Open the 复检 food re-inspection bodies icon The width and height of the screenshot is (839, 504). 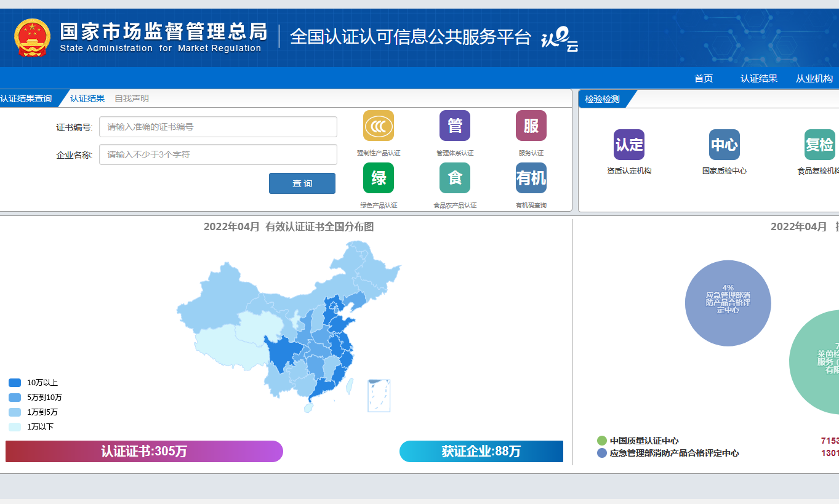click(820, 145)
